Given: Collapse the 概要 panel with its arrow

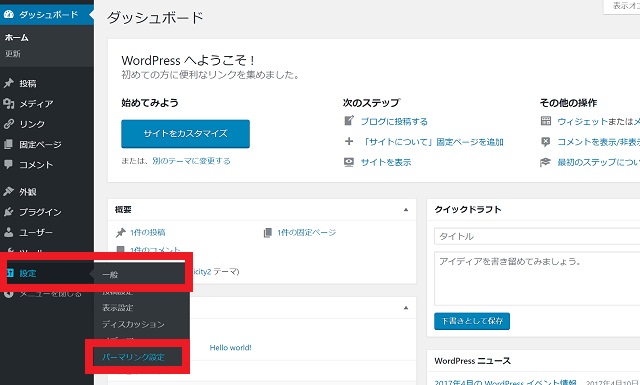Looking at the screenshot, I should (406, 209).
